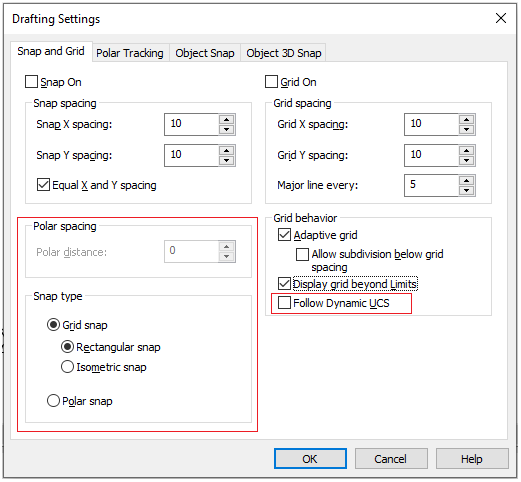Confirm settings with the OK button
Viewport: 521px width, 482px height.
point(310,459)
